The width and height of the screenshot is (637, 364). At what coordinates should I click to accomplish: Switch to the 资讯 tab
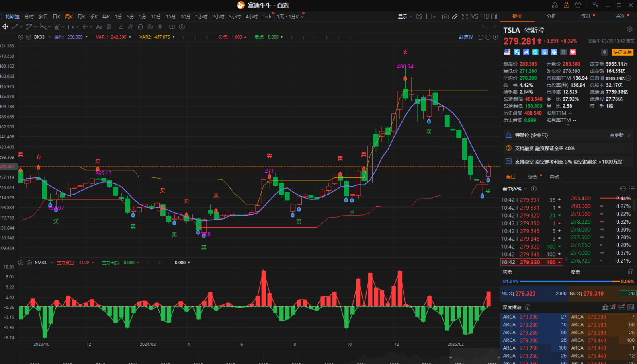[x=586, y=16]
